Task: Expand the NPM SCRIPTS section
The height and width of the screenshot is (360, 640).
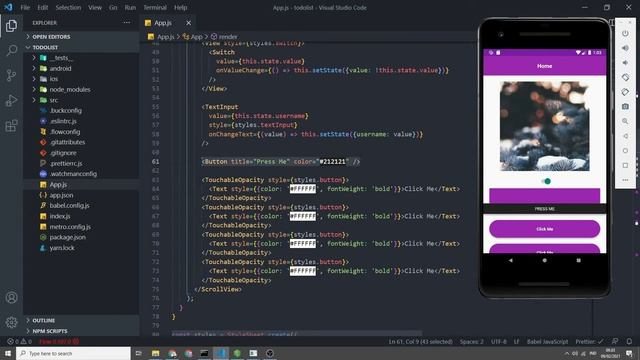Action: tap(50, 331)
